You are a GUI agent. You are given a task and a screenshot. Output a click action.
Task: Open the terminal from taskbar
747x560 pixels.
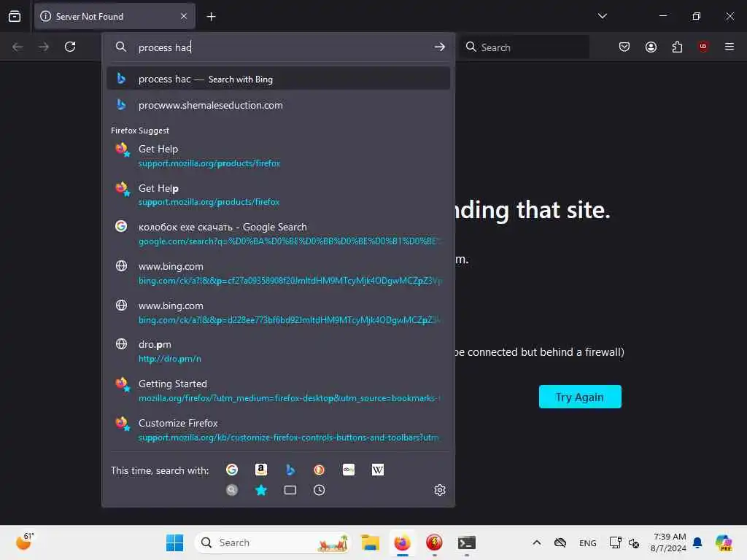(466, 542)
